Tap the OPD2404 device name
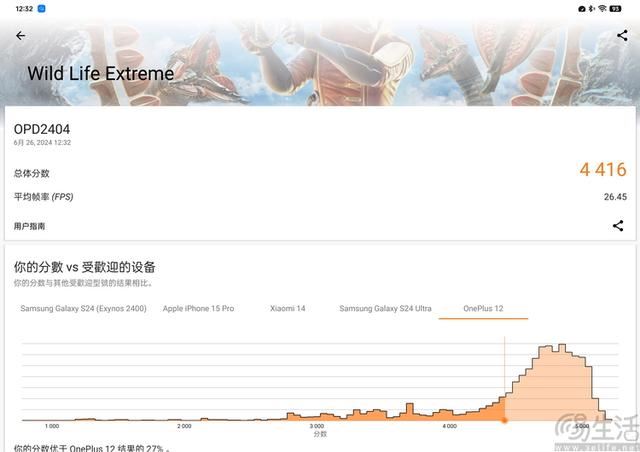This screenshot has height=452, width=640. pos(41,129)
